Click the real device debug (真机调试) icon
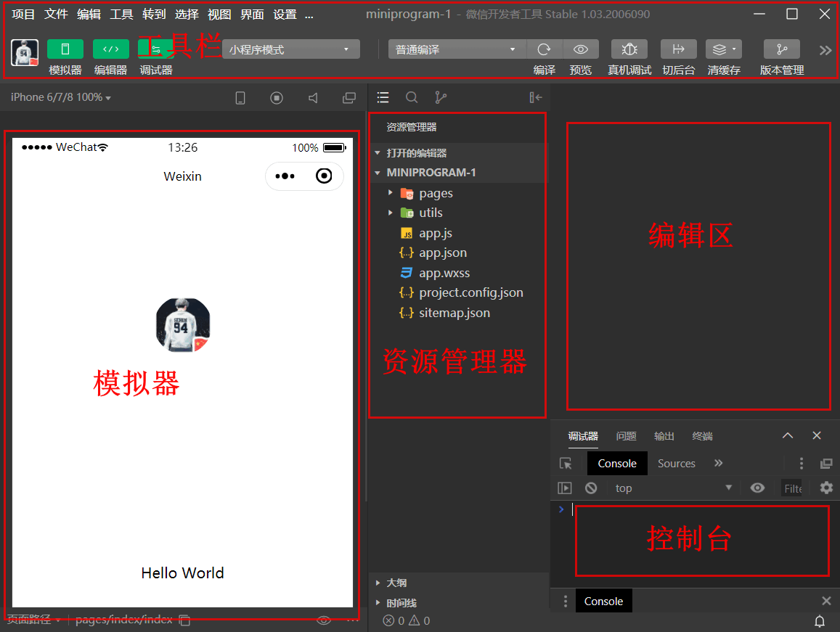The image size is (840, 632). pos(629,49)
